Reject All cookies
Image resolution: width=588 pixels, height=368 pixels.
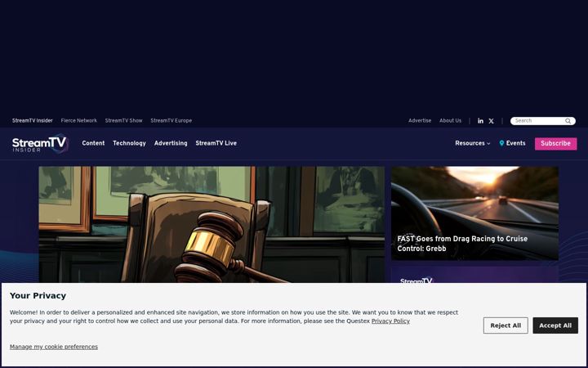(x=506, y=325)
